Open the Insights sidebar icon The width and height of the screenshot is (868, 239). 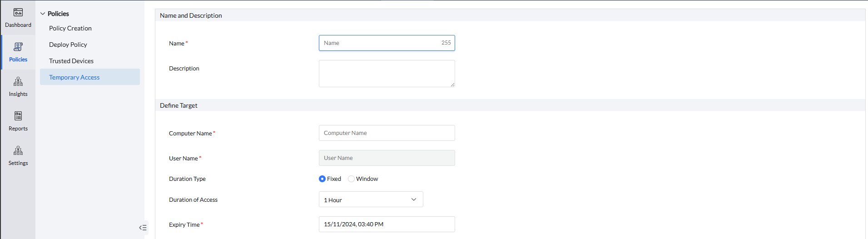[x=18, y=82]
